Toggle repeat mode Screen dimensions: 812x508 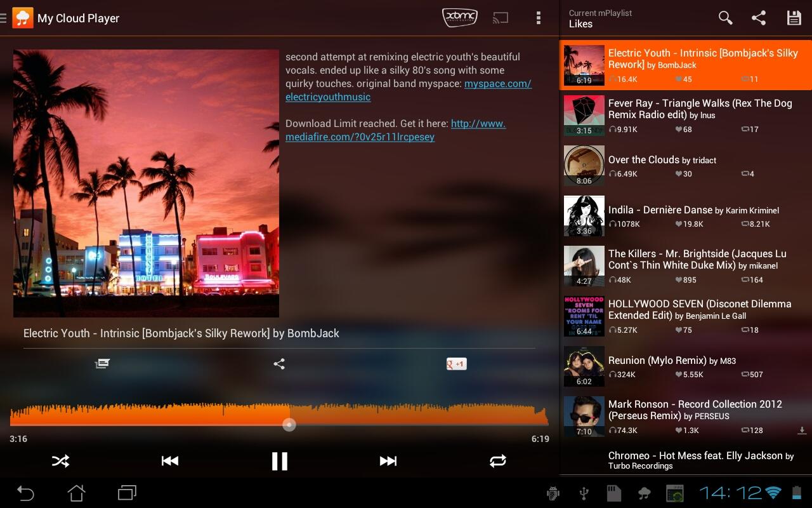498,461
